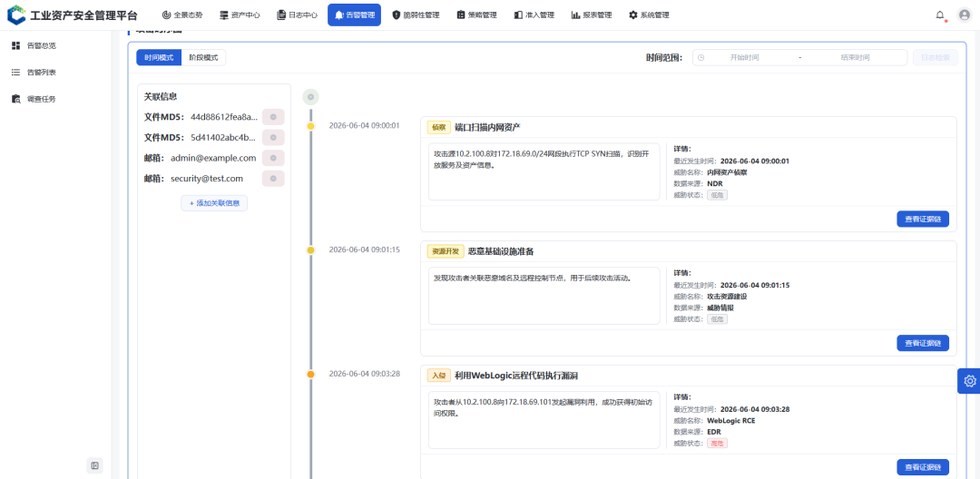Click the top timeline start node
980x479 pixels.
[310, 97]
